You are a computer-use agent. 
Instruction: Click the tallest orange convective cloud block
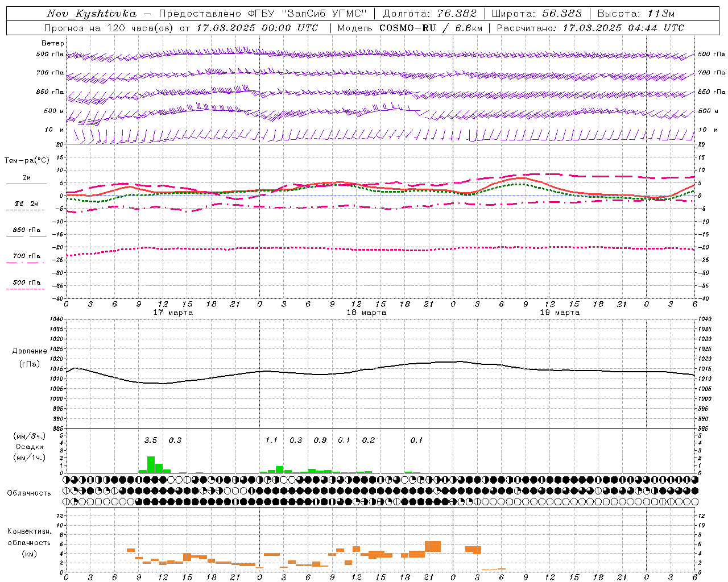(433, 546)
